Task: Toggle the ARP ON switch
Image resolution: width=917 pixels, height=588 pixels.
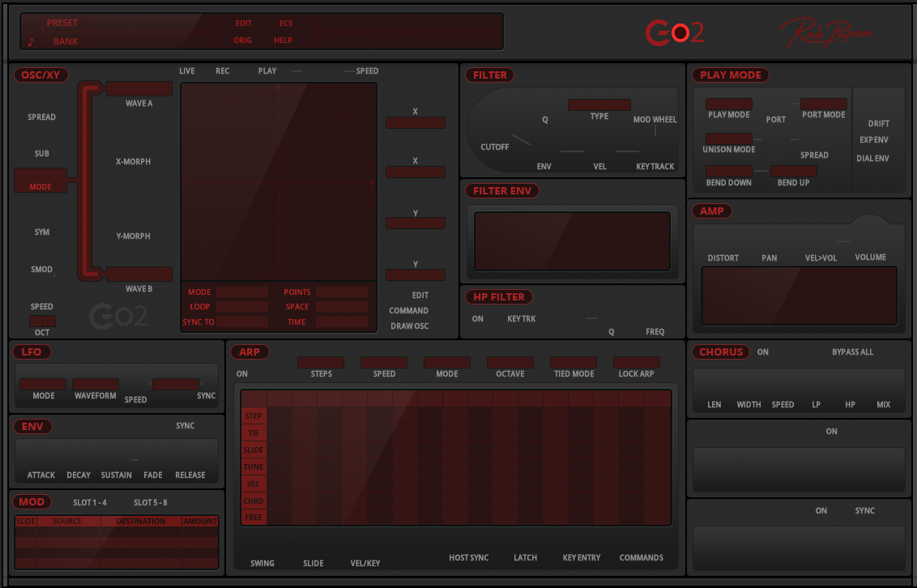Action: [x=242, y=374]
